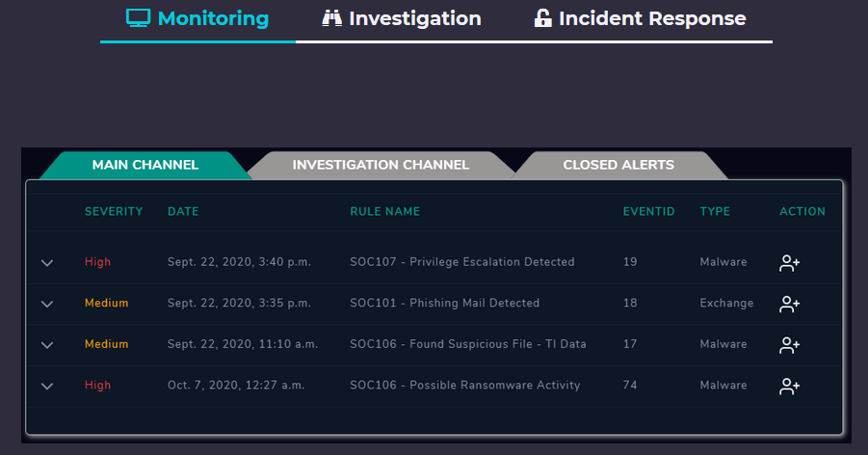Click assign-user icon for Privilege Escalation alert

790,262
